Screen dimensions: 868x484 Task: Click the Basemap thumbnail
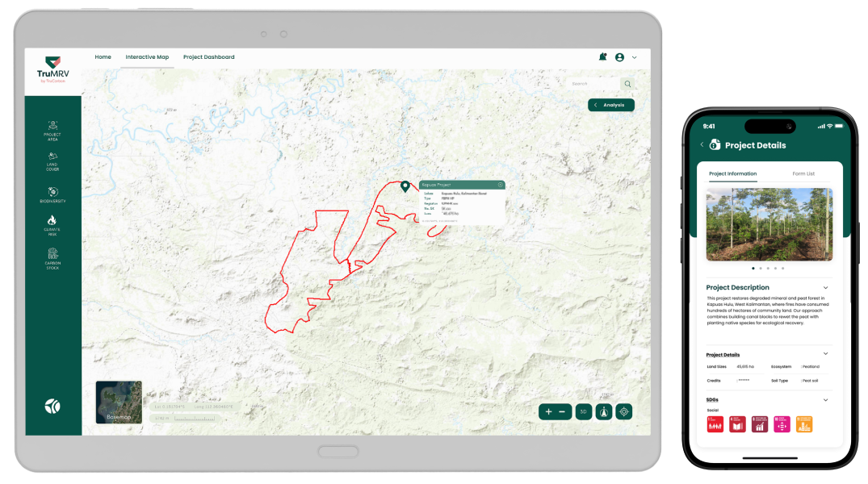point(119,402)
